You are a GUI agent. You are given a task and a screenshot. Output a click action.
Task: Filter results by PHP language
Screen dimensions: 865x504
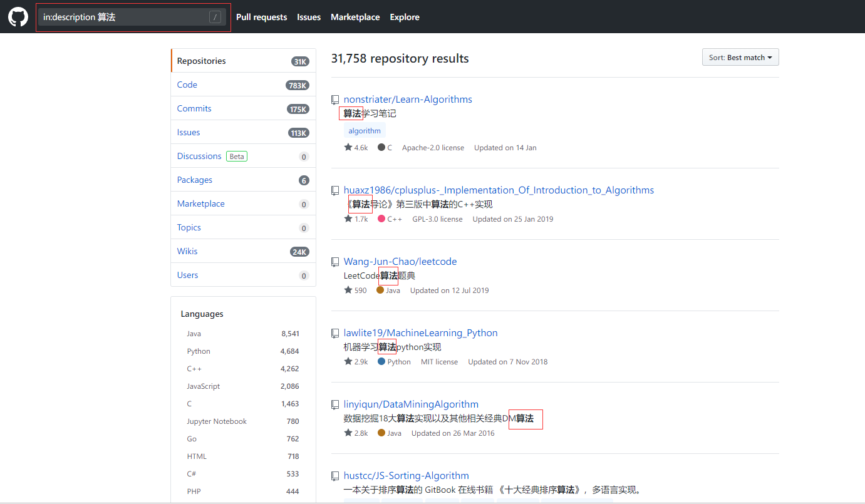[243, 491]
